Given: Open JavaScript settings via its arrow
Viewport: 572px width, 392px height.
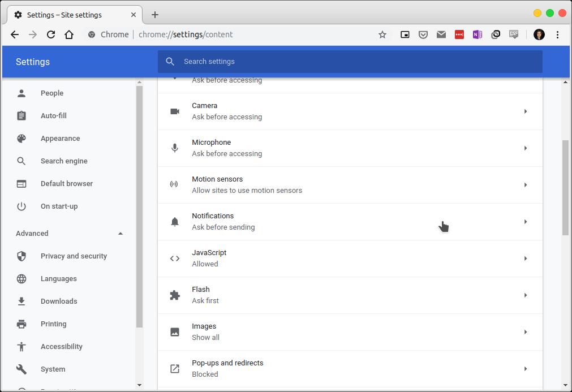Looking at the screenshot, I should click(525, 259).
